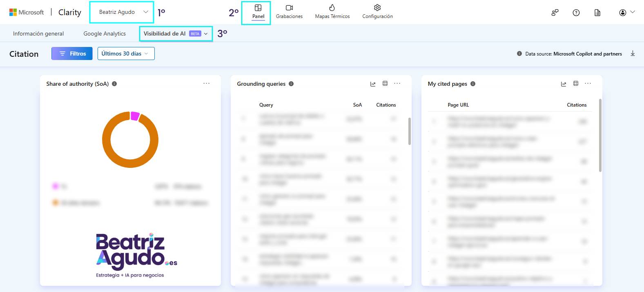Click the magenta donut chart segment
Viewport: 644px width, 292px height.
pos(135,116)
